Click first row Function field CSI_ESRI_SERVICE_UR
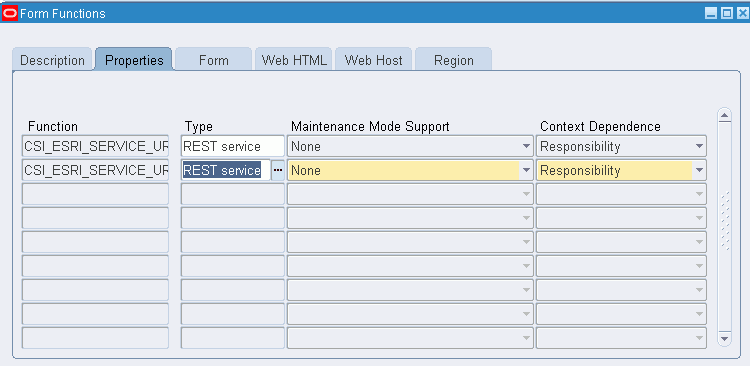Viewport: 750px width, 366px height. click(96, 146)
